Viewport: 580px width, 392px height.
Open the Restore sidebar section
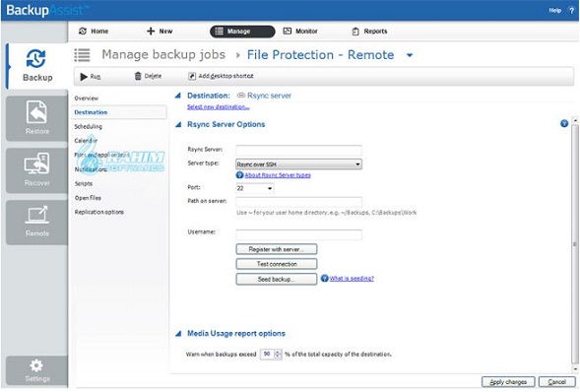pyautogui.click(x=36, y=118)
